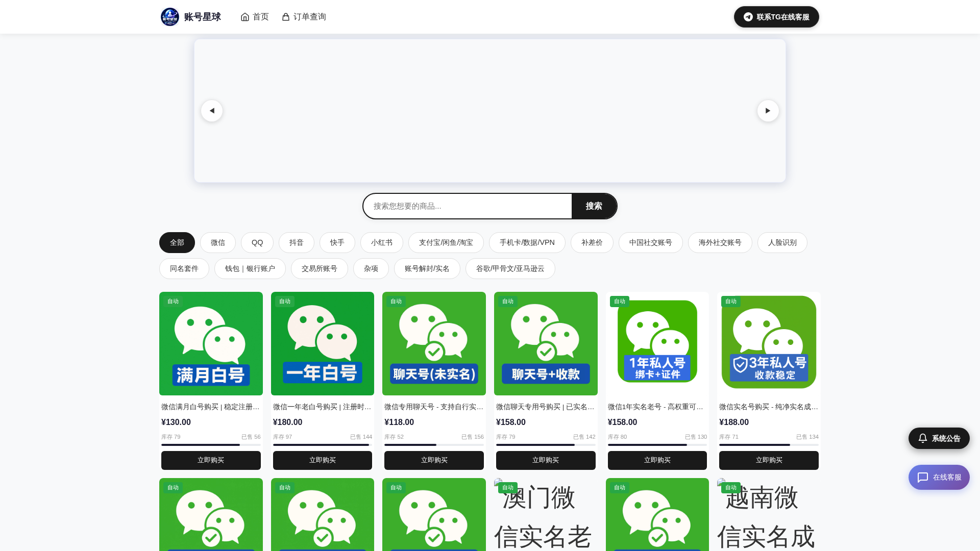Select 钱包｜银行账户 category
The height and width of the screenshot is (551, 980).
250,269
